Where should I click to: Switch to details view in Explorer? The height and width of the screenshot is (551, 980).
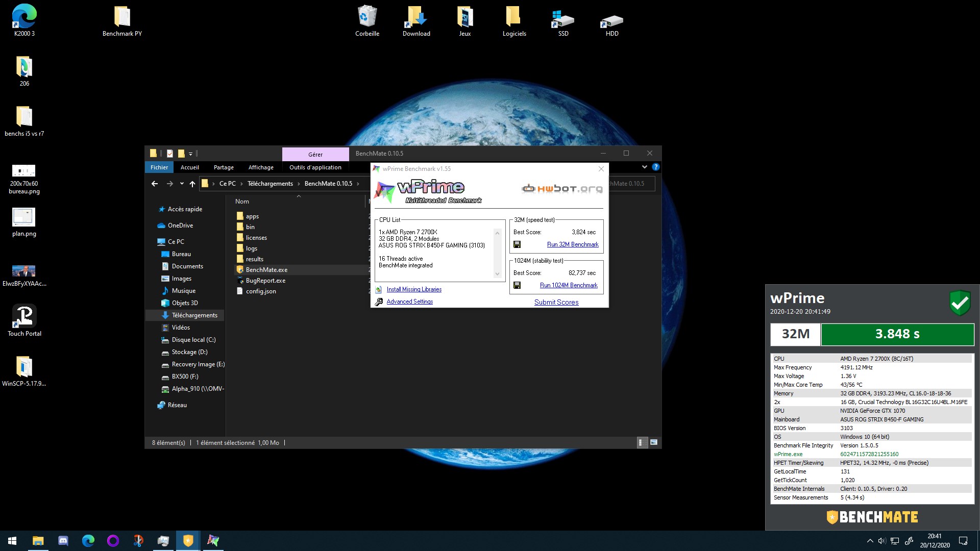[x=642, y=442]
